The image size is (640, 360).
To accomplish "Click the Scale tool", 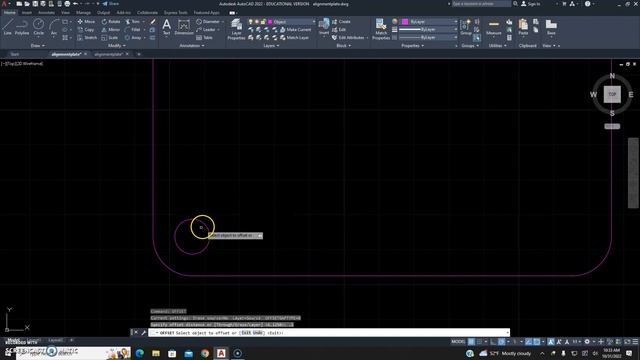I will (x=110, y=38).
